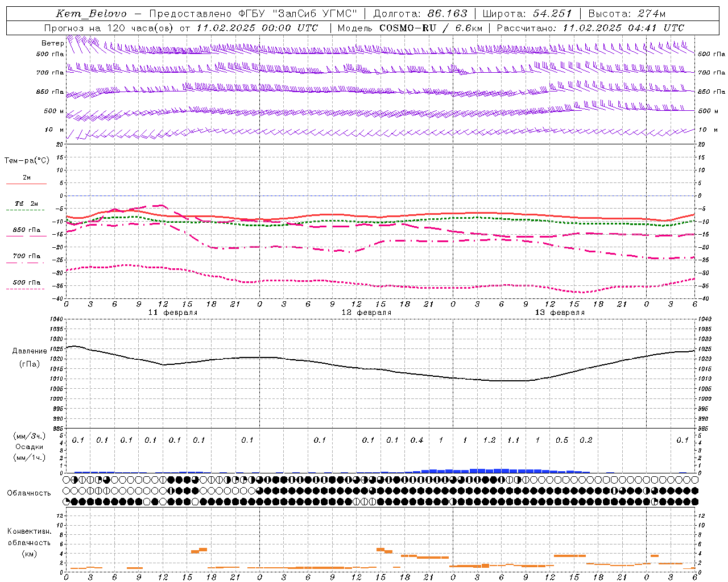728x582 pixels.
Task: Click the Тем-ра(°C) axis title
Action: 27,161
